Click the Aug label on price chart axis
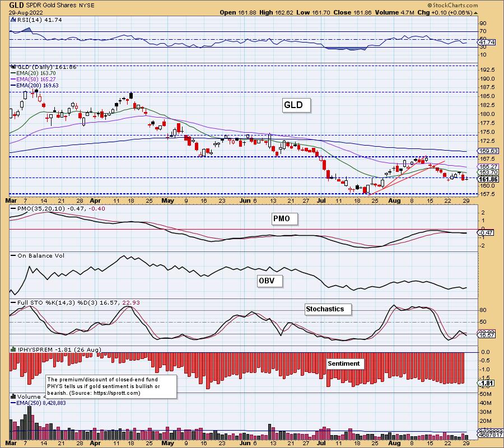 (394, 200)
